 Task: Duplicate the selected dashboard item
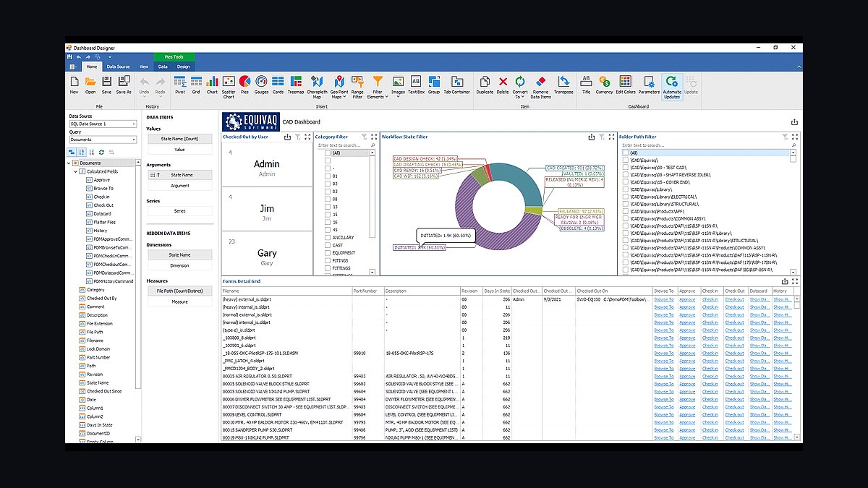pos(485,85)
